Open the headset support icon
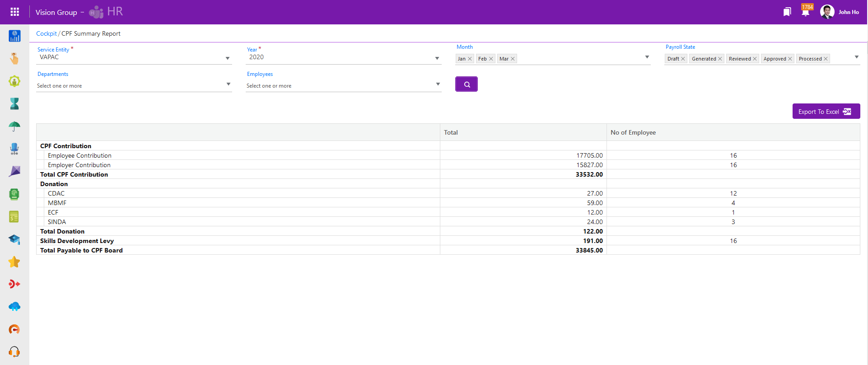868x365 pixels. click(14, 351)
